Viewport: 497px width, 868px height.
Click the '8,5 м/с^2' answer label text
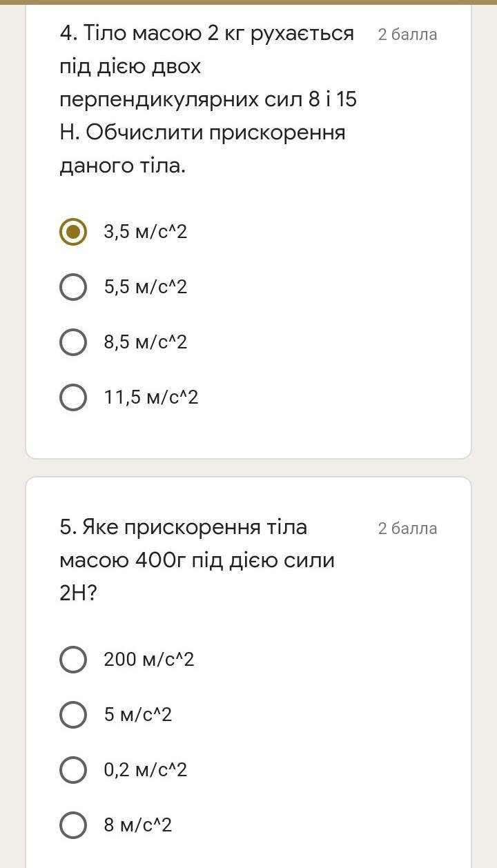(146, 342)
